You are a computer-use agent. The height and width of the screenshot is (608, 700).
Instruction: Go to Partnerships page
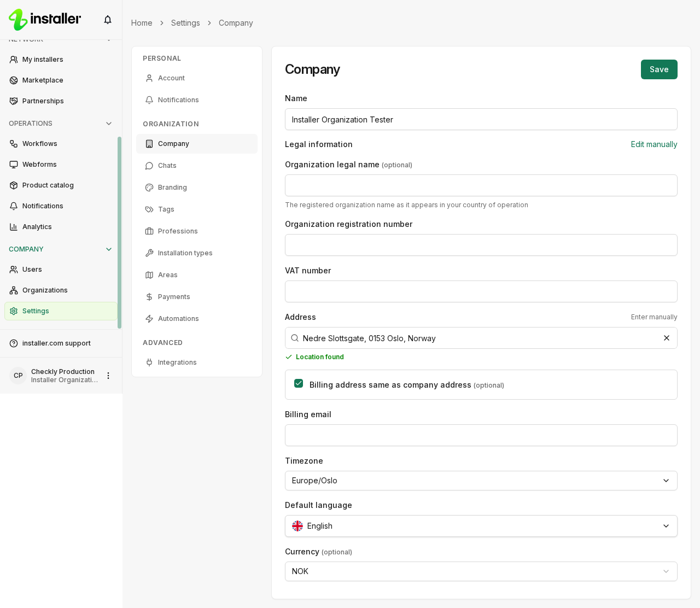click(61, 101)
